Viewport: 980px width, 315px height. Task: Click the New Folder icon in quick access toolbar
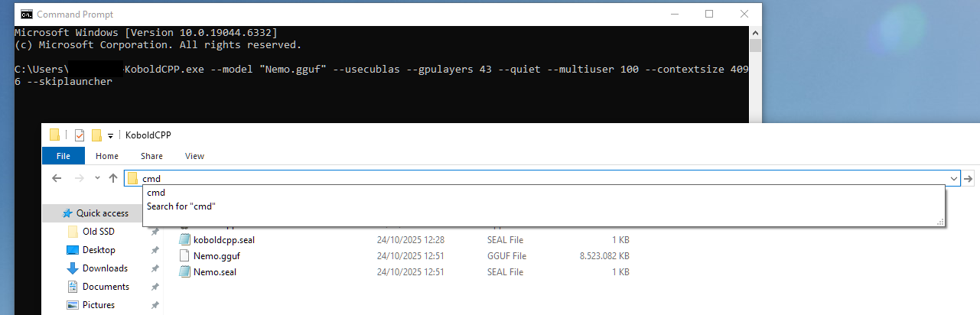(96, 135)
